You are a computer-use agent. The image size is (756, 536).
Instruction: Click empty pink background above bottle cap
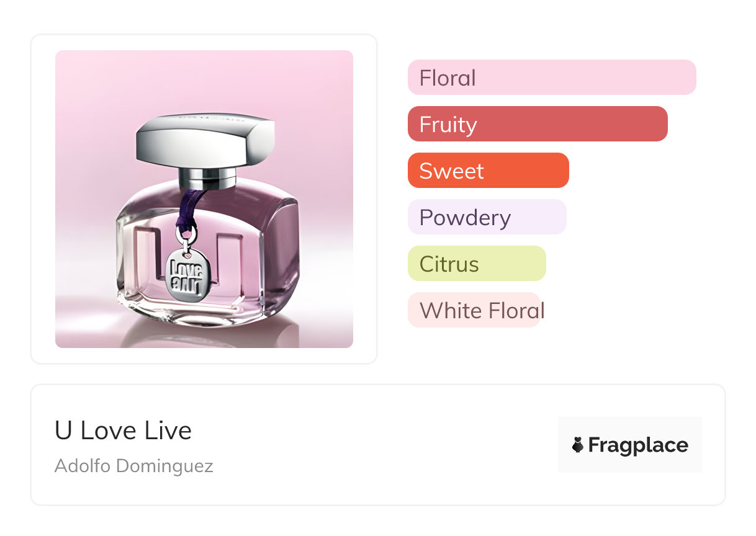205,81
